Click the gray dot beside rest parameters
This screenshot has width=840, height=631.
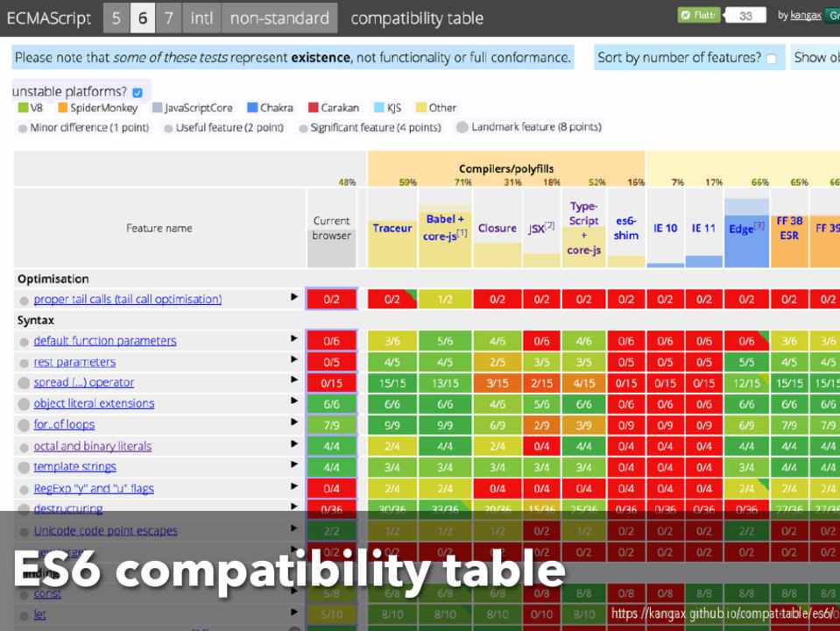tap(25, 363)
